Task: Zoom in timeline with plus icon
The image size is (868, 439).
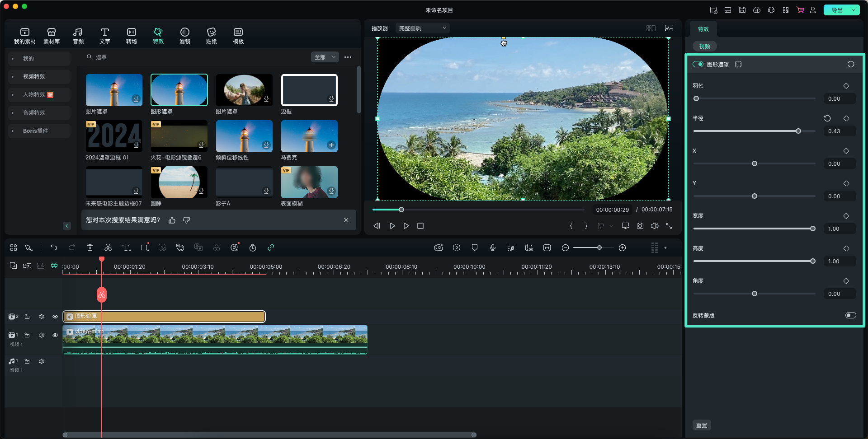Action: (622, 248)
